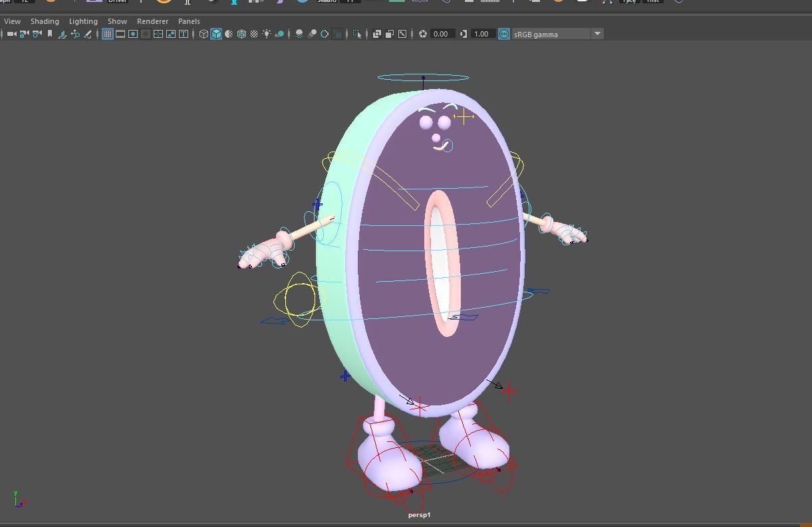Click the Select Camera icon
The image size is (812, 527).
(11, 34)
